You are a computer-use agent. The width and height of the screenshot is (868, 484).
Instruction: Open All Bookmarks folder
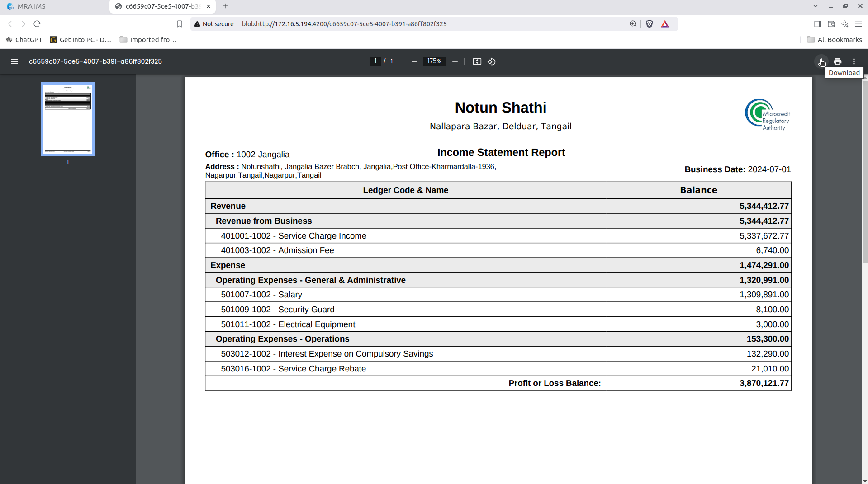835,40
